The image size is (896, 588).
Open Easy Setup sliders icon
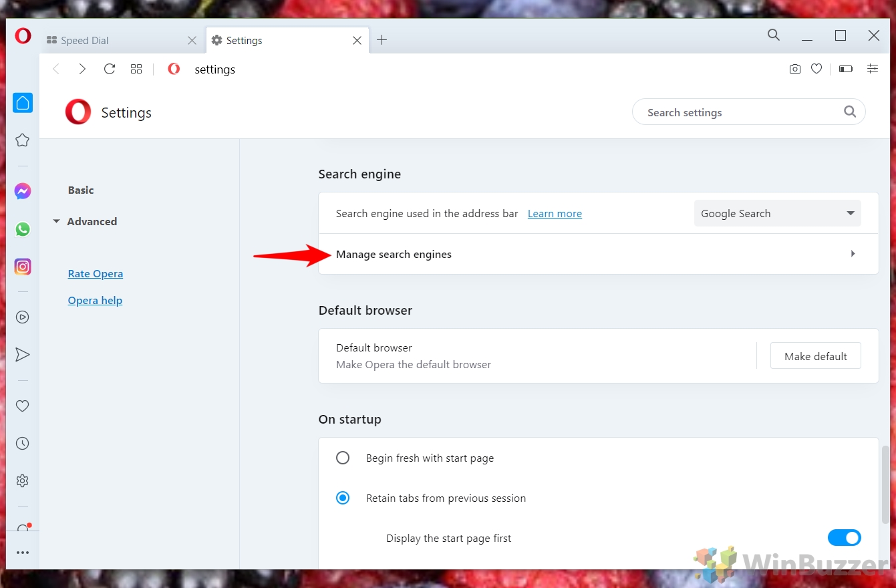tap(873, 69)
